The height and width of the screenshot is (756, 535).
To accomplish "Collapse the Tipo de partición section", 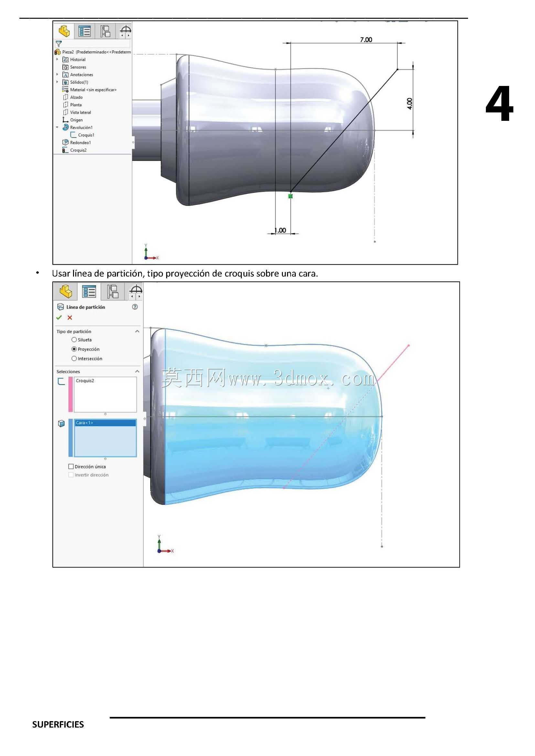I will pos(137,331).
